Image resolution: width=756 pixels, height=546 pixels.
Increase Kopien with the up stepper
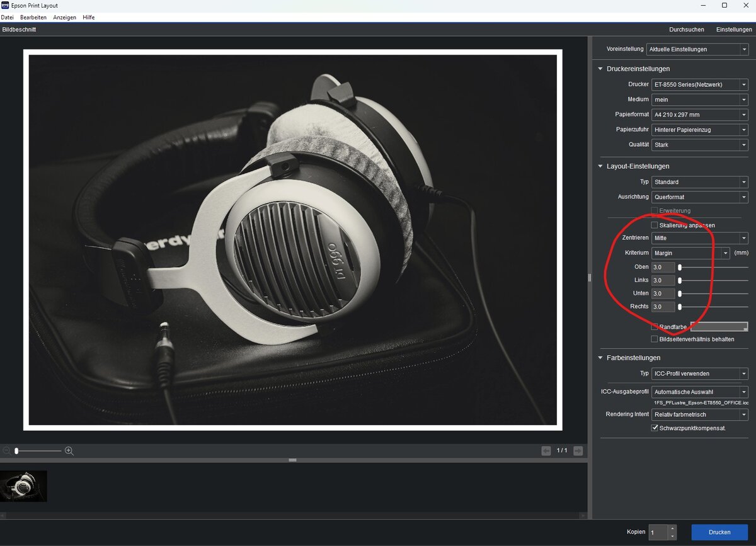pos(672,528)
